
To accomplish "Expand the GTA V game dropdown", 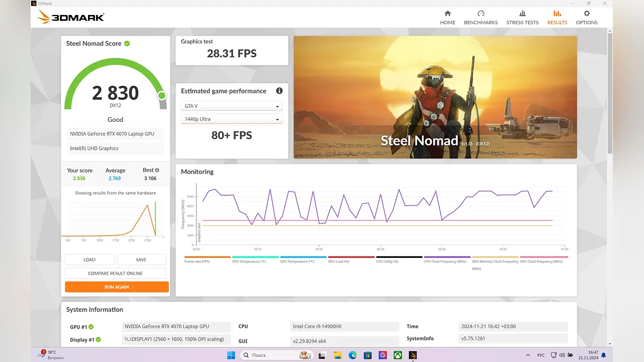I will pyautogui.click(x=231, y=106).
